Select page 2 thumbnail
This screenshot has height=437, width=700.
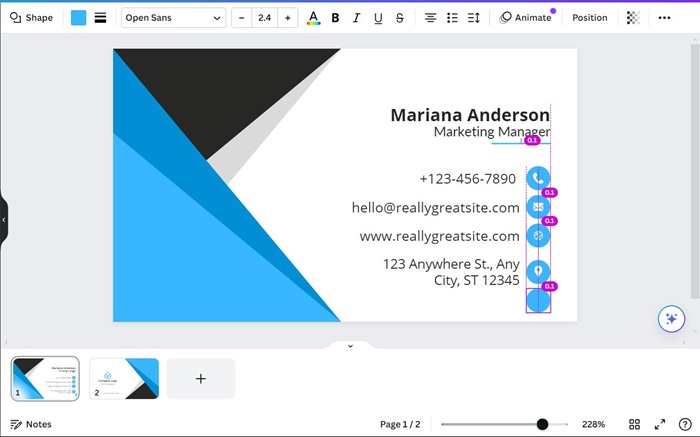[x=124, y=379]
